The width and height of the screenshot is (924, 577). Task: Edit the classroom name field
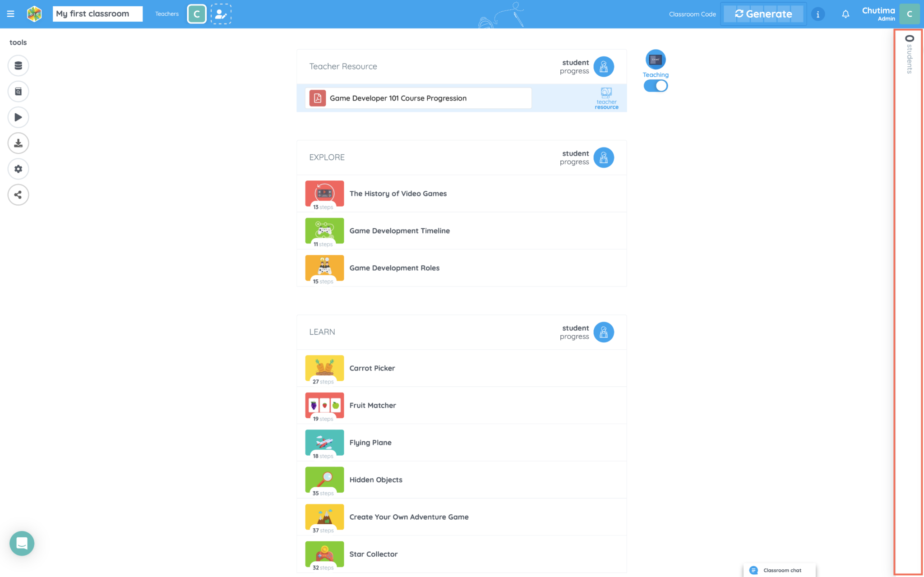pyautogui.click(x=97, y=14)
